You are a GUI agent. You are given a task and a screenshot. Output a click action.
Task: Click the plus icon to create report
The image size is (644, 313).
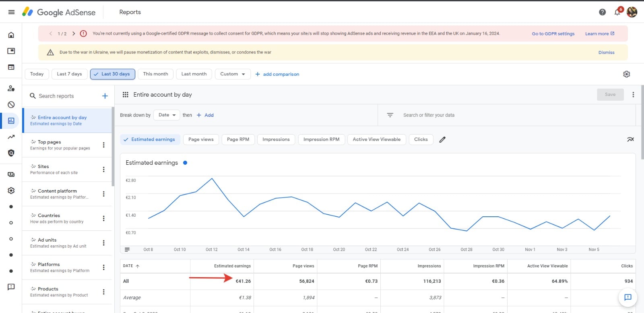[105, 96]
